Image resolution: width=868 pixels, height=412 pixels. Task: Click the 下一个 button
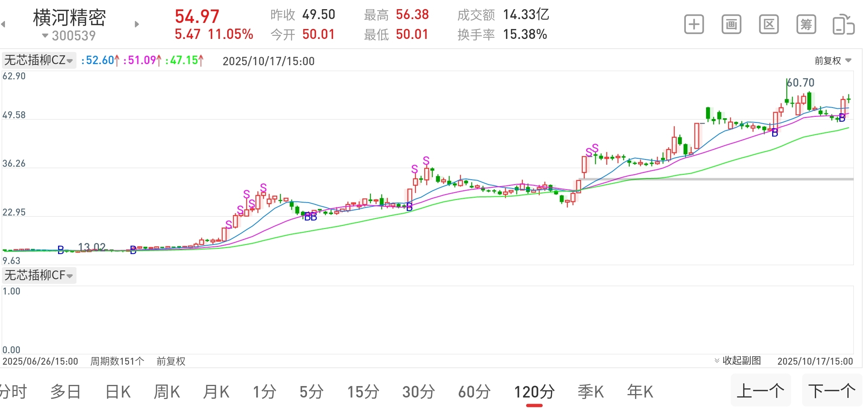point(832,391)
